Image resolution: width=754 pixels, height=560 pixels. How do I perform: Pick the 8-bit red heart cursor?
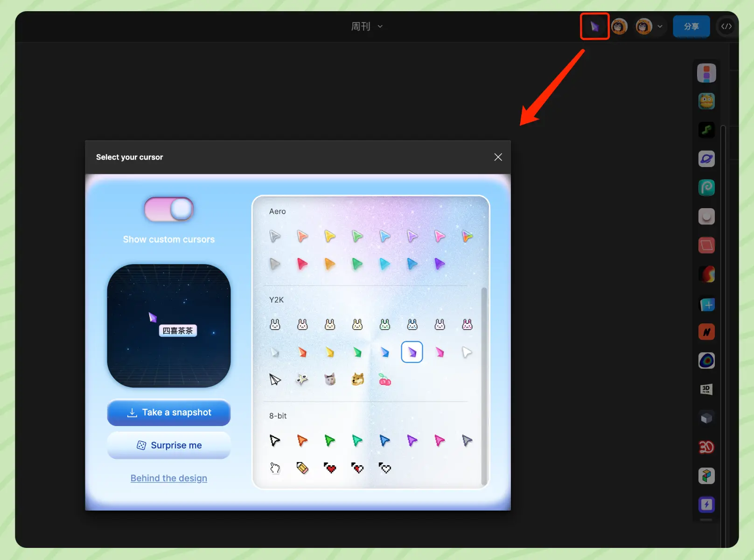[330, 468]
